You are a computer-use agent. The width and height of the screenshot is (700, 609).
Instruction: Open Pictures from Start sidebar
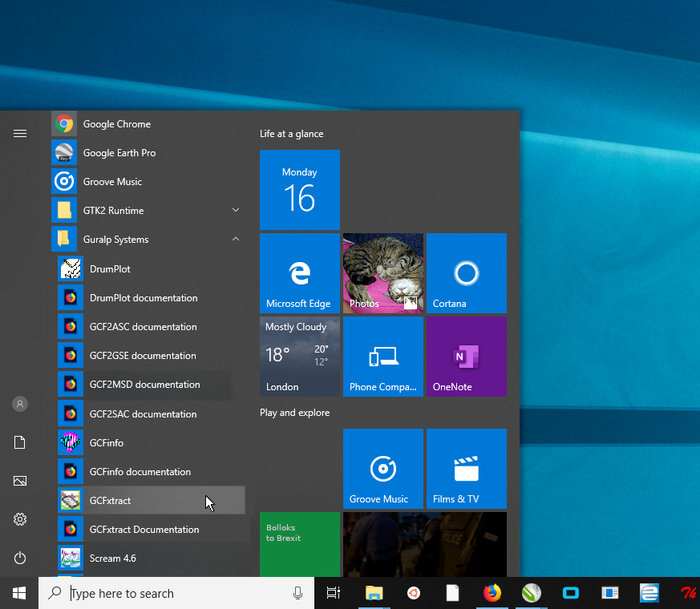coord(19,481)
